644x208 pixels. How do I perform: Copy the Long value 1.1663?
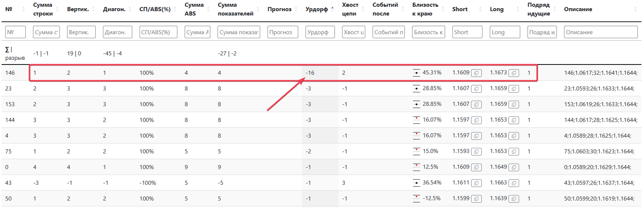[x=513, y=183]
